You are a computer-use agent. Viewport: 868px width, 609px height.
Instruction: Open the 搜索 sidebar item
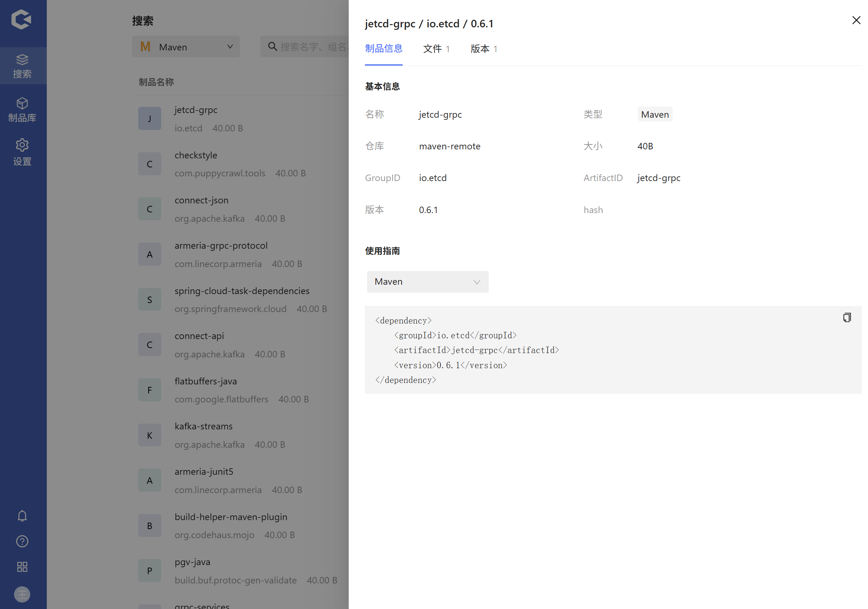pos(22,66)
